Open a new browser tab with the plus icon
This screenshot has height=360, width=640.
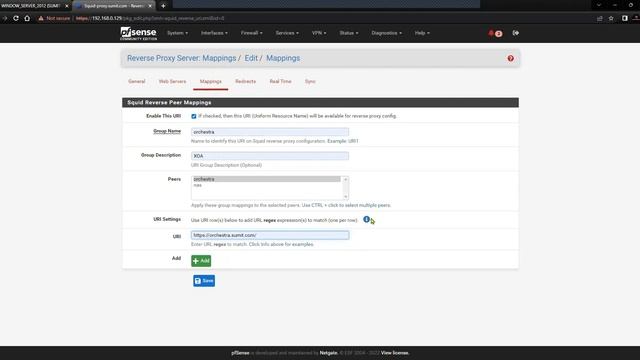(163, 6)
